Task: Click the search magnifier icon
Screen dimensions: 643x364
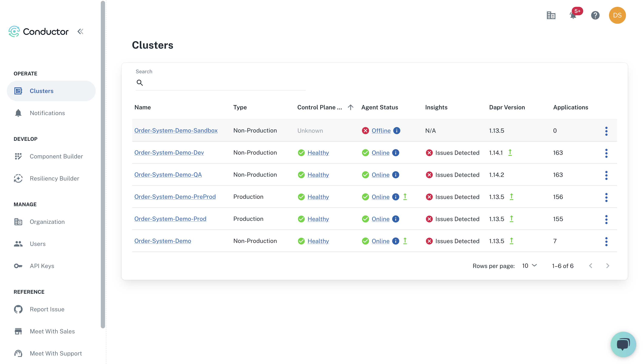Action: (x=140, y=82)
